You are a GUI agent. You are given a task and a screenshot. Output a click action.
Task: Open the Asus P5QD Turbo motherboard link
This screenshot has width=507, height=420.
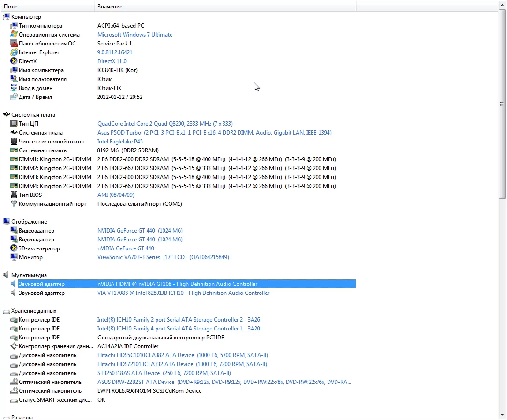(x=215, y=132)
